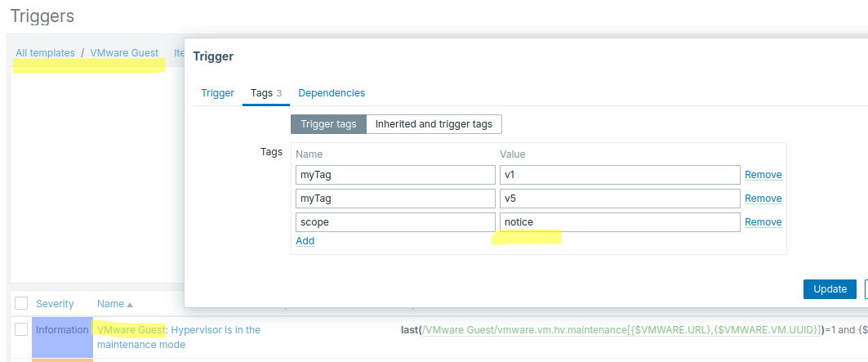Sort the table by Severity header

(x=55, y=304)
